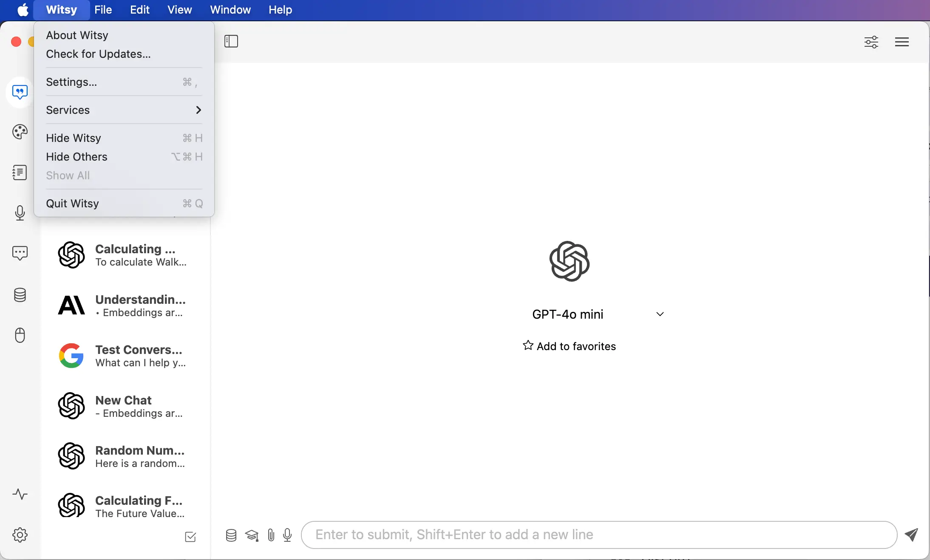Open the document repository database sidebar icon
930x560 pixels.
pos(20,295)
